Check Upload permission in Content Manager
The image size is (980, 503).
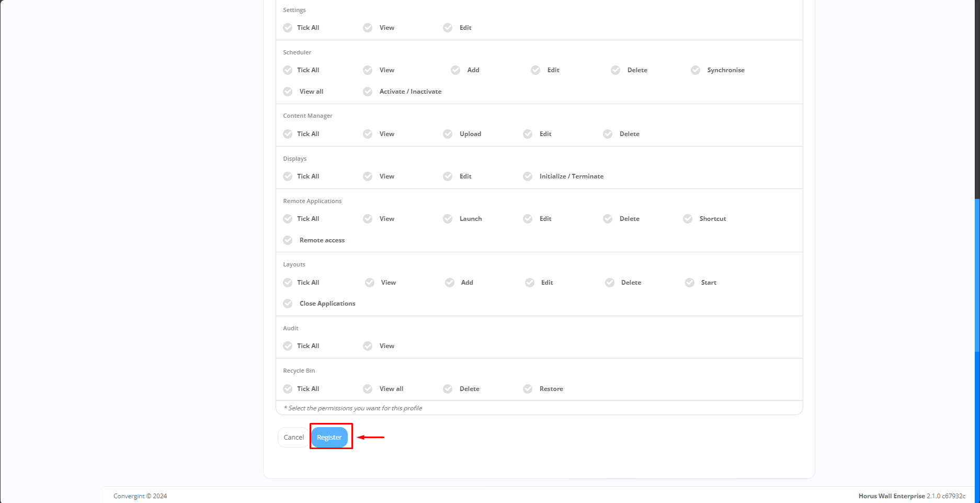[x=448, y=134]
